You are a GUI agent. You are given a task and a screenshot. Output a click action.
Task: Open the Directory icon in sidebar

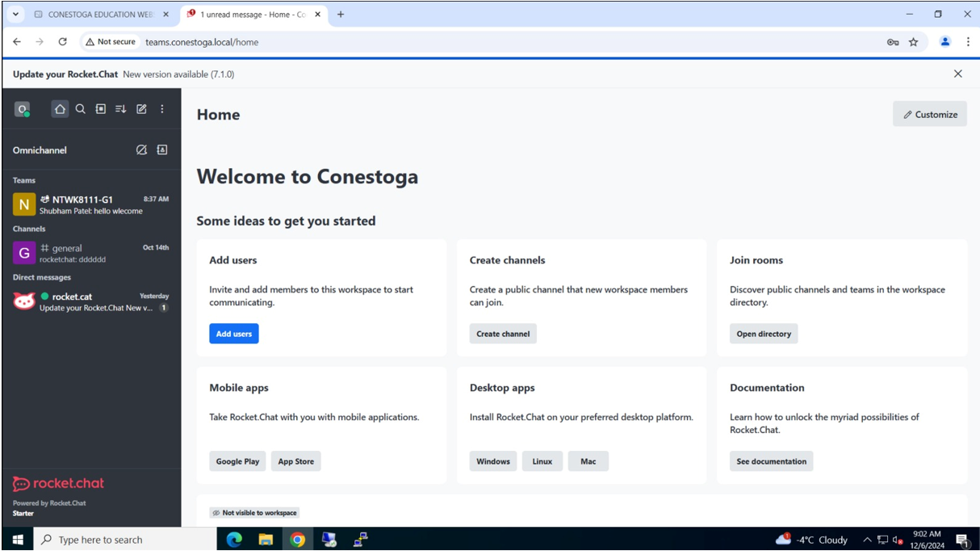pos(101,109)
